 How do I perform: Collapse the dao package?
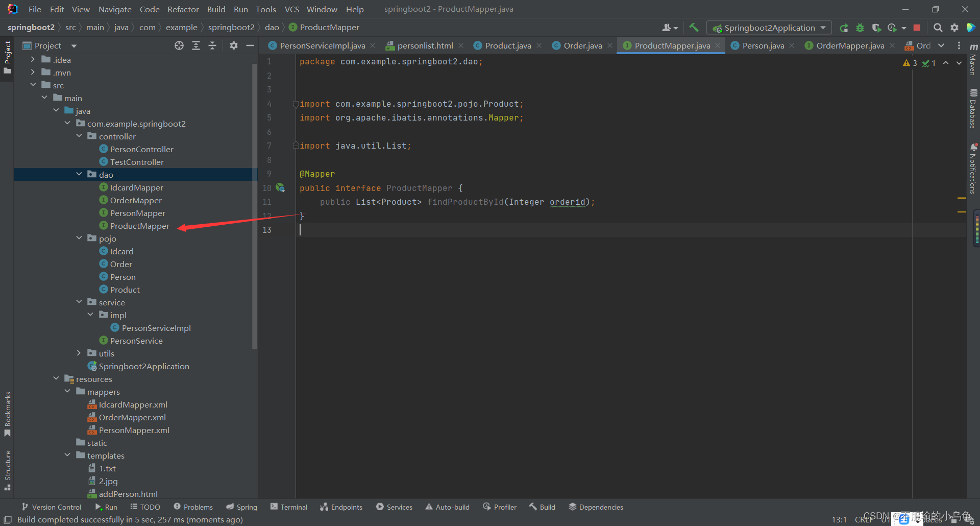79,175
